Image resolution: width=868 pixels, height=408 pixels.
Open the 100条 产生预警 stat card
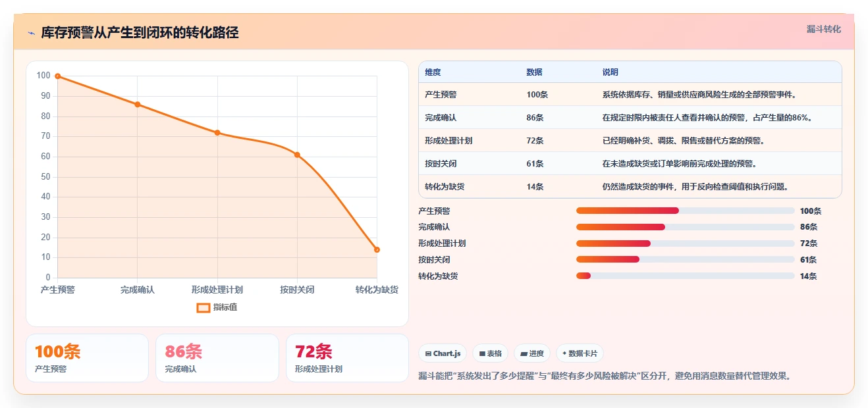tap(87, 358)
